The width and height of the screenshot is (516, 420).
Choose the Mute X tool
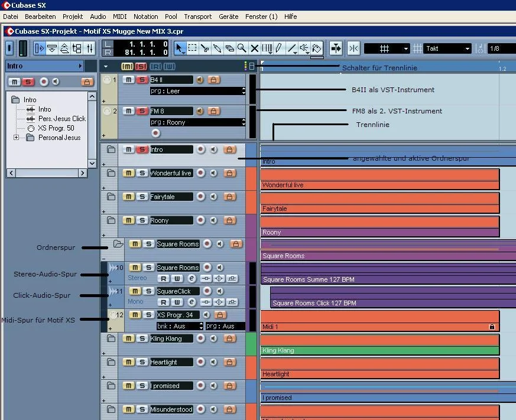point(254,48)
